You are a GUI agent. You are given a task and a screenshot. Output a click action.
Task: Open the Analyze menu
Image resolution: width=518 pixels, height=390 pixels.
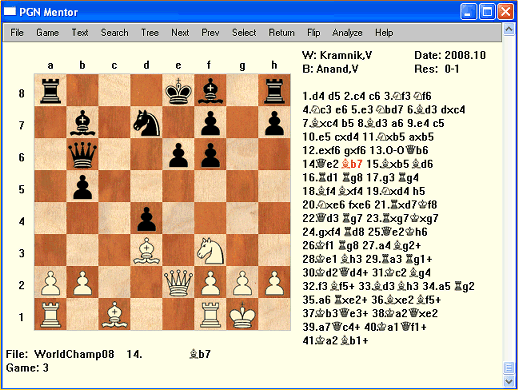(x=347, y=33)
